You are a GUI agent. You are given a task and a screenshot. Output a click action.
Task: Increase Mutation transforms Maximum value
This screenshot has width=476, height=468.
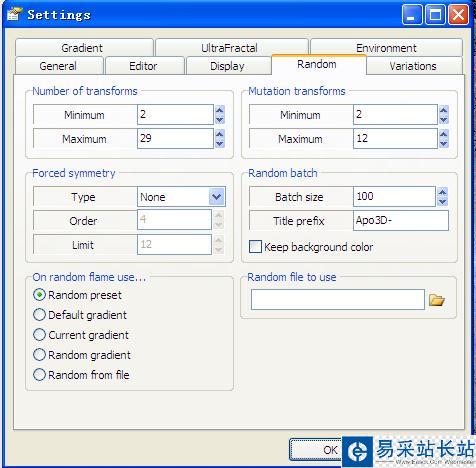coord(444,134)
